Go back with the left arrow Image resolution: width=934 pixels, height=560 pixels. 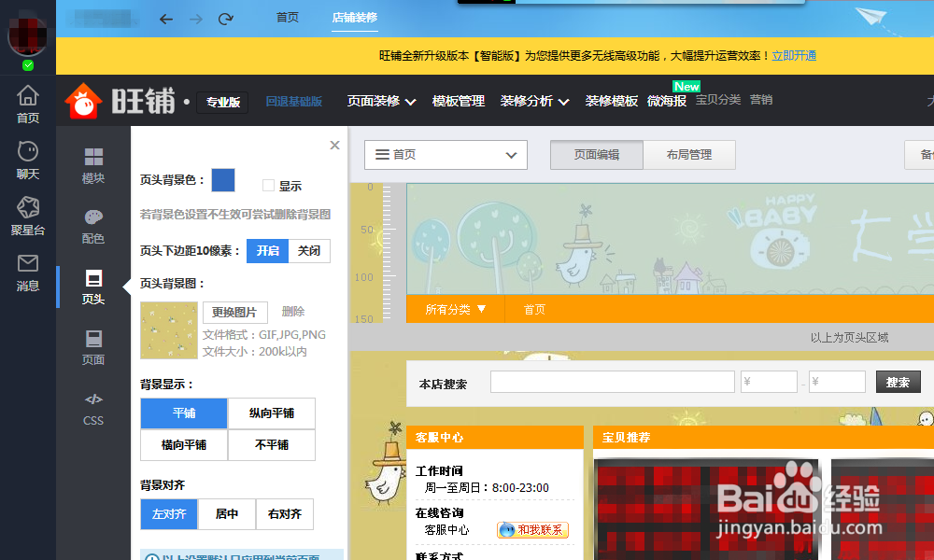[x=166, y=20]
